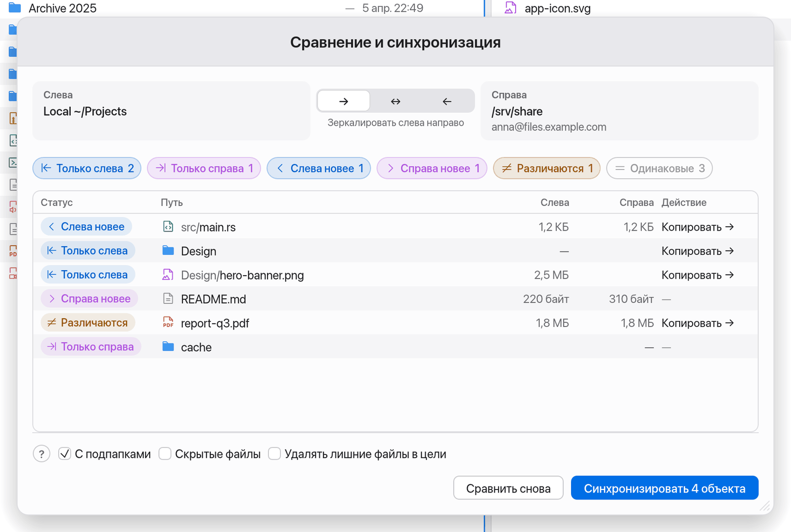Change action 'Копировать →' for report-q3.pdf

pyautogui.click(x=698, y=323)
